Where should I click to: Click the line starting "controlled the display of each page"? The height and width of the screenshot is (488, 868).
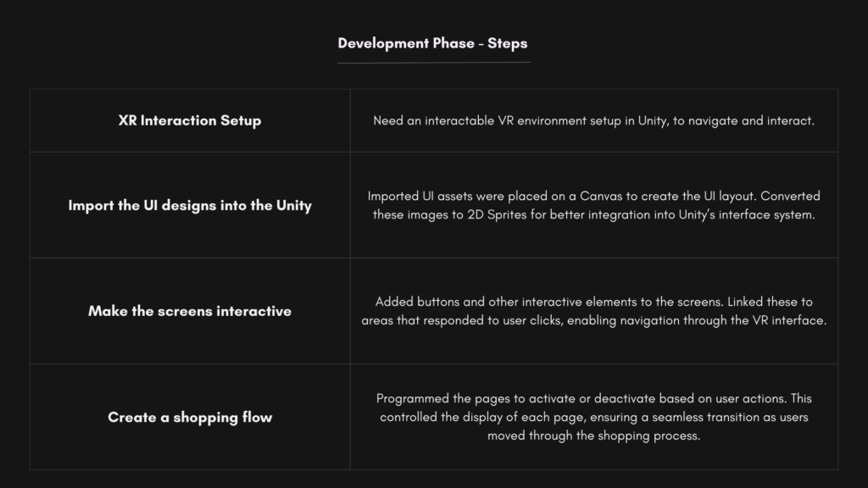pyautogui.click(x=593, y=417)
